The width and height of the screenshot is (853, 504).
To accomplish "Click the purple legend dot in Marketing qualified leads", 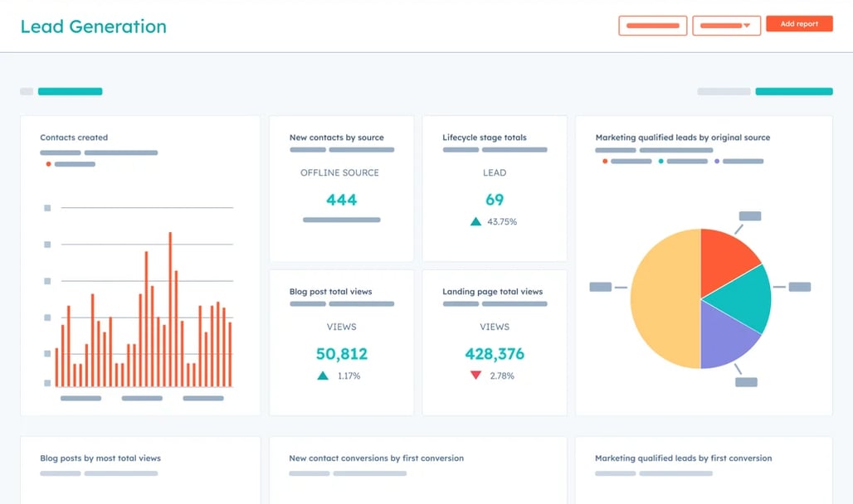I will (717, 161).
